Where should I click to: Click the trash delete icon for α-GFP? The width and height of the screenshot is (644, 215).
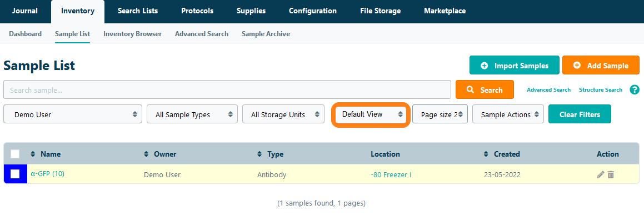pyautogui.click(x=611, y=175)
